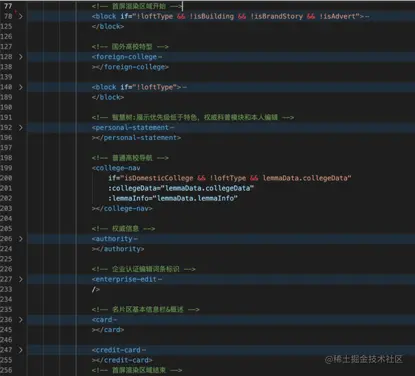Click the ></authority> closing tag
Viewport: 415px width, 376px height.
click(x=118, y=249)
